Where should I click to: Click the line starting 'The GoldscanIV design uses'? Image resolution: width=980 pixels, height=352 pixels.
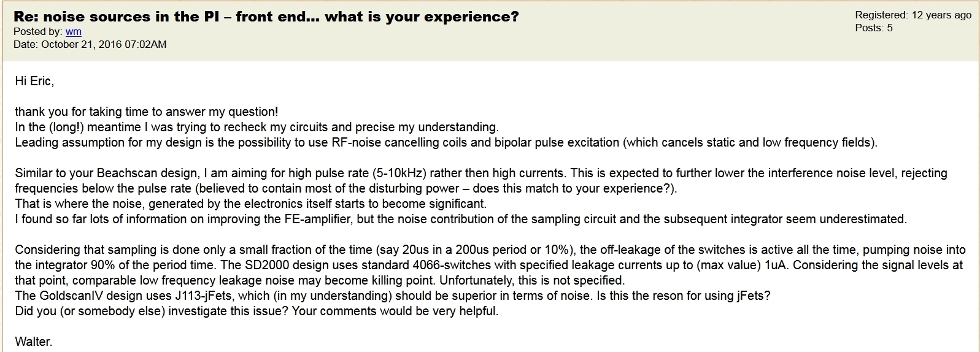click(x=392, y=296)
